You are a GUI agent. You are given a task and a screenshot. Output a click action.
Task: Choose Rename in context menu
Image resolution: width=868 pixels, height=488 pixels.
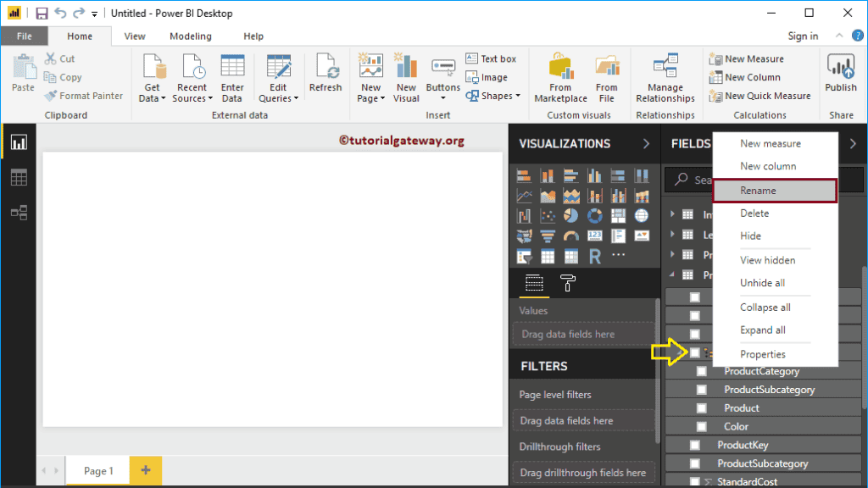pos(775,191)
